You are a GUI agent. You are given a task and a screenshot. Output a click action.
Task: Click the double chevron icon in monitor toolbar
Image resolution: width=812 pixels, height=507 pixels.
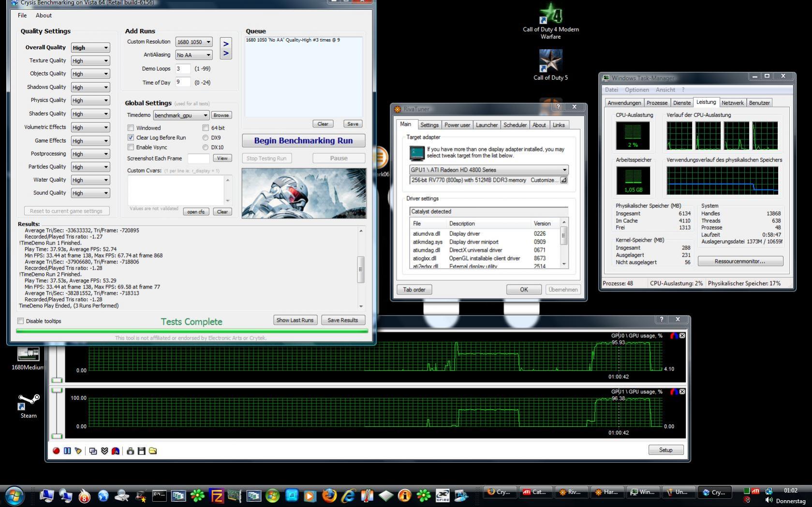click(x=104, y=451)
